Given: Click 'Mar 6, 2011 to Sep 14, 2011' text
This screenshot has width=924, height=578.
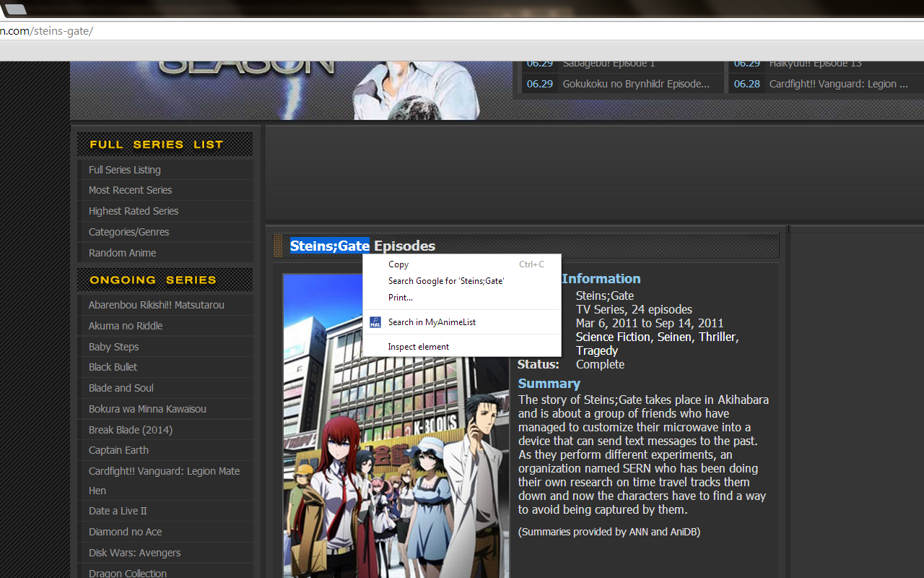Looking at the screenshot, I should point(650,323).
